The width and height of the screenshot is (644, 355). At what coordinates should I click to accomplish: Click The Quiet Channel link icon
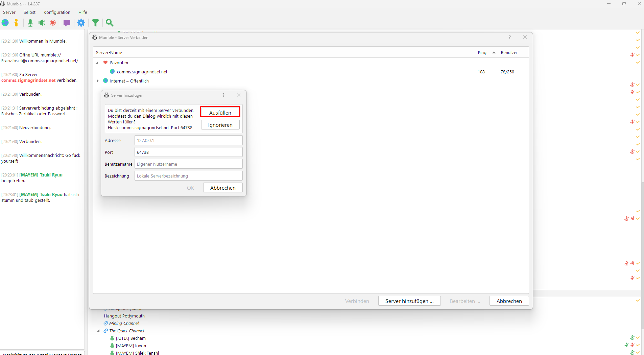tap(106, 331)
